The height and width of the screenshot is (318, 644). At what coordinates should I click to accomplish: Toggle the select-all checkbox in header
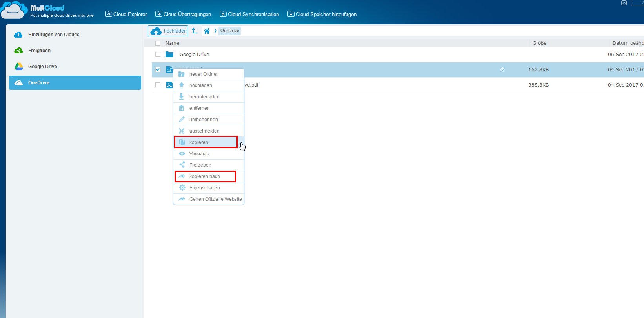click(158, 43)
